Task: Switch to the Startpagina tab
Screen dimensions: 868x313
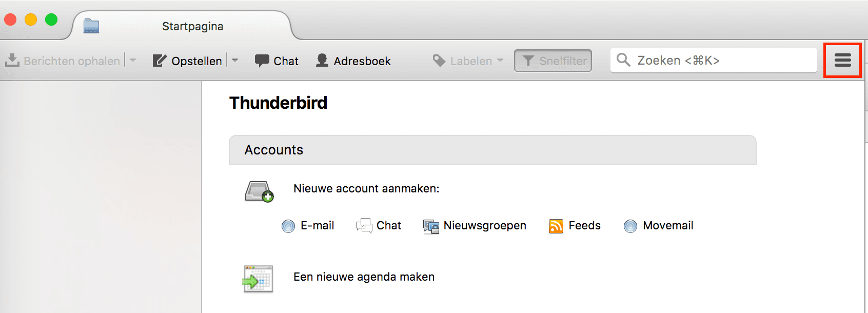Action: pos(192,26)
